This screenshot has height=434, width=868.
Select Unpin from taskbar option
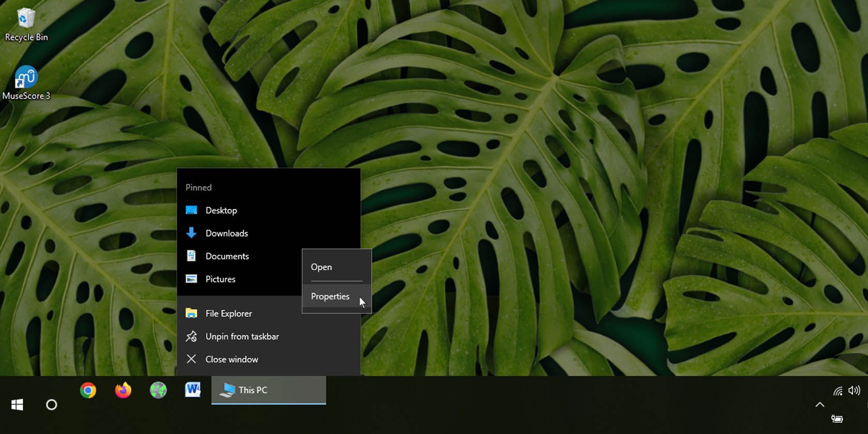242,336
